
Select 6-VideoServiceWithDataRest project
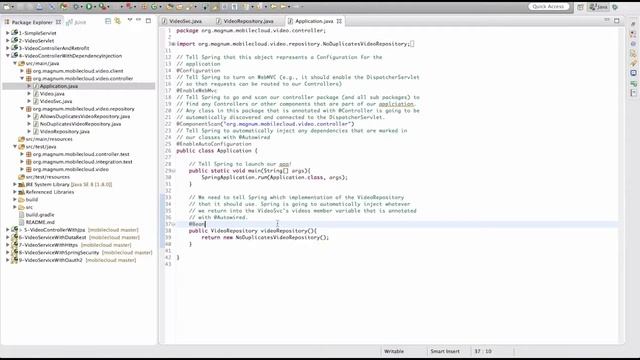[53, 238]
